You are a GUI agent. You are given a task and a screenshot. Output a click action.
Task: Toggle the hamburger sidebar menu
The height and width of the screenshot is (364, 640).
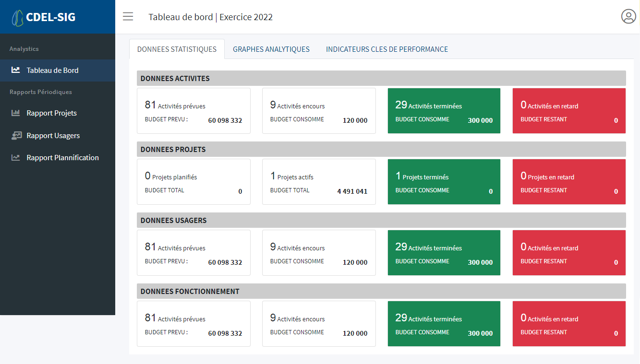pos(128,17)
